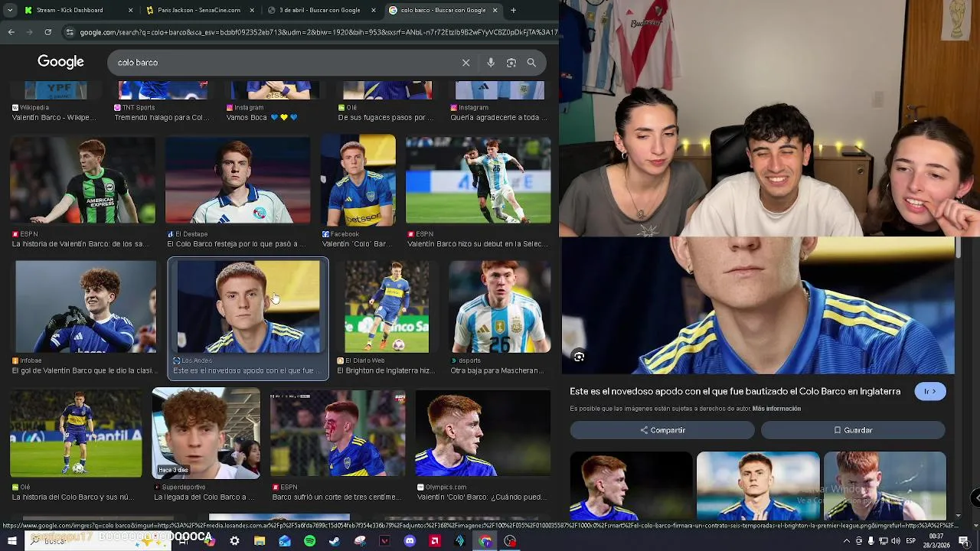The image size is (980, 551).
Task: Open the volume control in system tray
Action: [896, 541]
